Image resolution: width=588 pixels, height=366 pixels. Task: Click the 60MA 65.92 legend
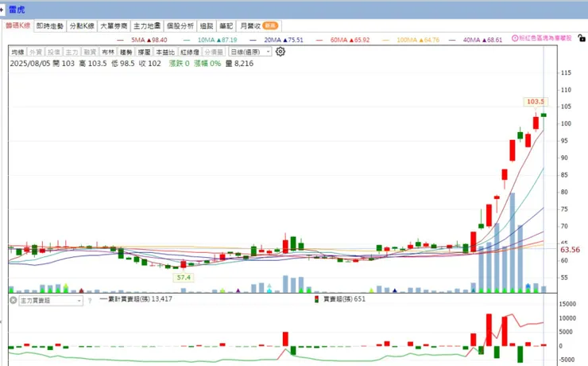pyautogui.click(x=342, y=40)
